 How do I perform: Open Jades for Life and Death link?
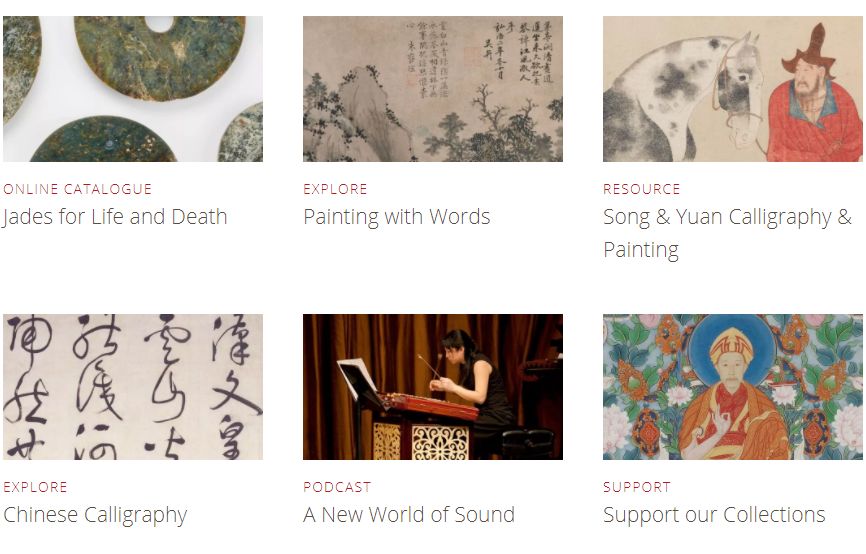[x=115, y=217]
